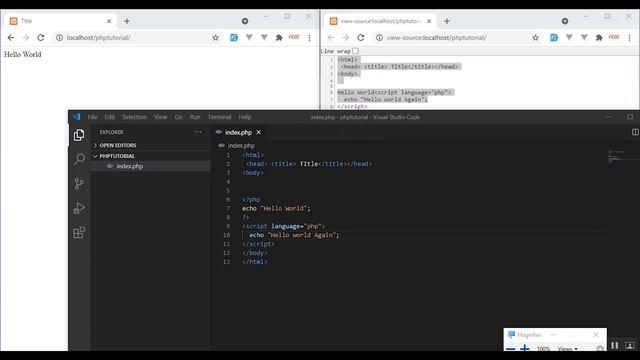Screen dimensions: 640x360
Task: Open Run and Debug view in VS Code
Action: (79, 208)
